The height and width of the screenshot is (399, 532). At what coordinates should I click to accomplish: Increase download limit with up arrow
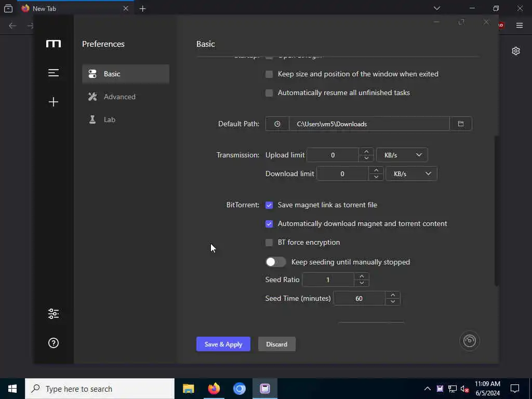[x=376, y=170]
